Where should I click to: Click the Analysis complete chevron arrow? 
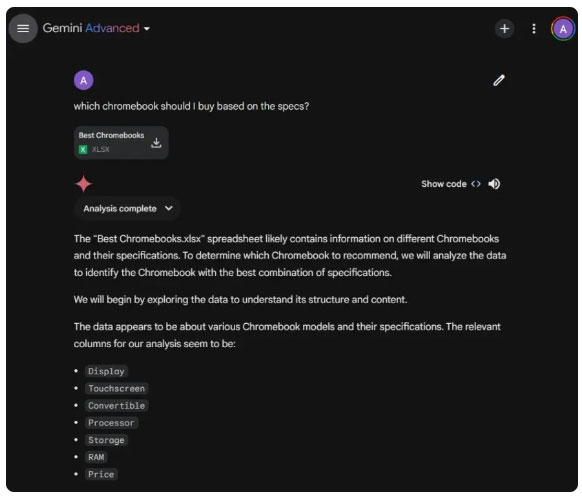(x=169, y=208)
